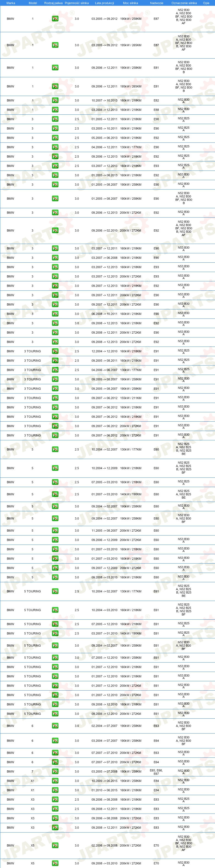Click the Opis column header
Image resolution: width=215 pixels, height=868 pixels.
206,3
